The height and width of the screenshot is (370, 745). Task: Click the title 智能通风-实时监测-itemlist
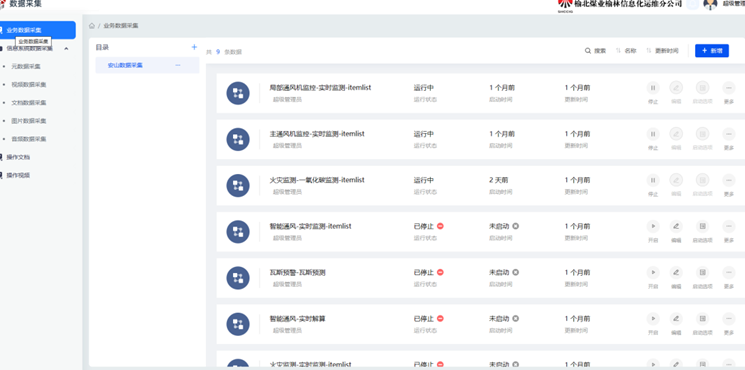click(x=310, y=226)
